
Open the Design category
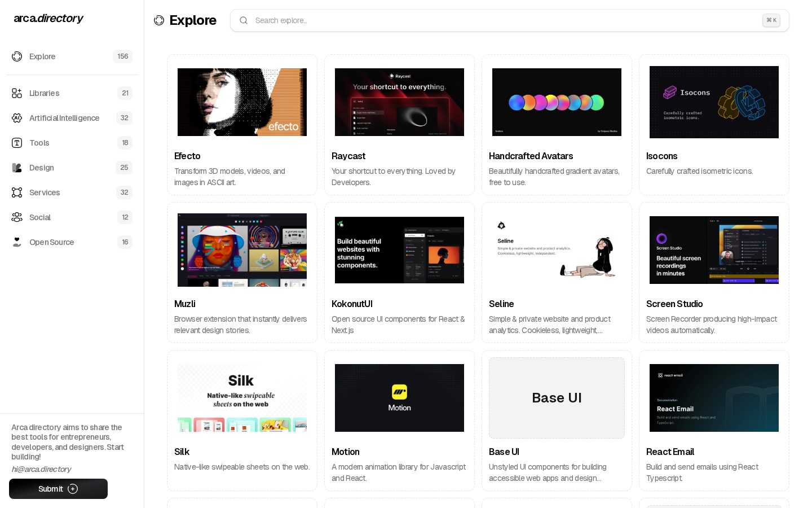point(72,168)
